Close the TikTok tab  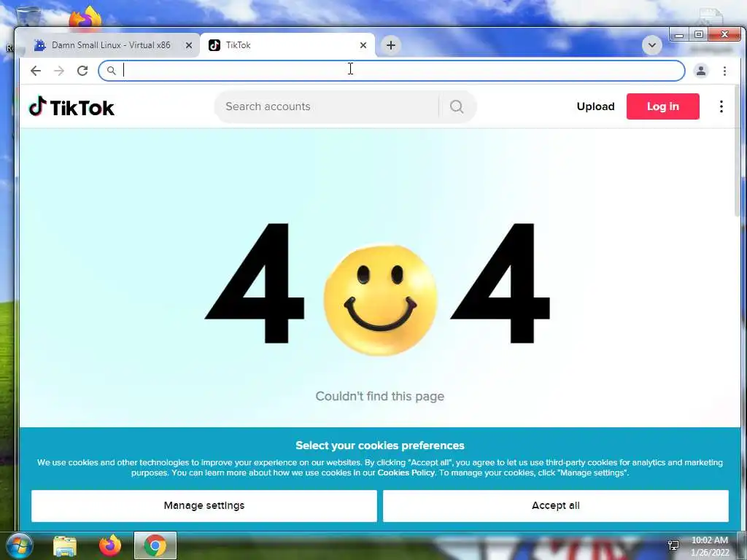tap(363, 45)
